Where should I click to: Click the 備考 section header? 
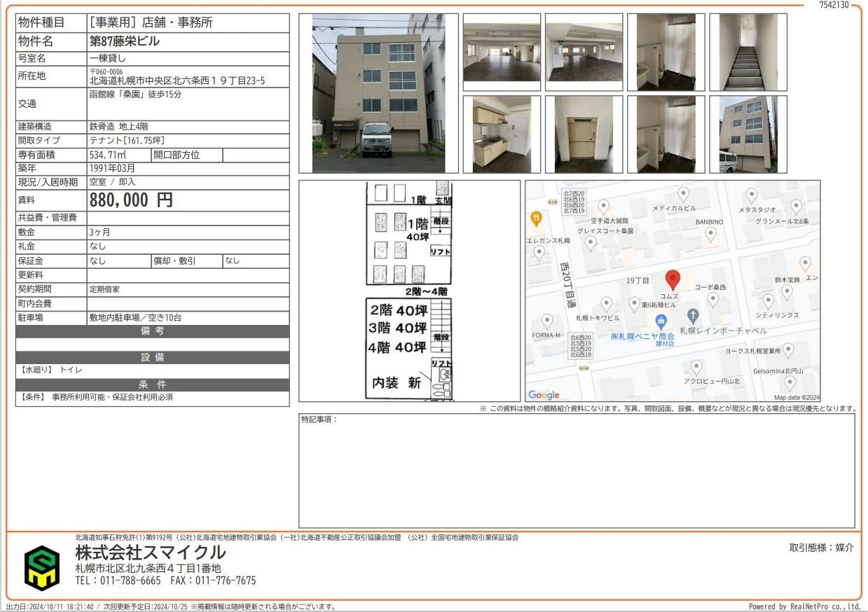click(x=152, y=331)
